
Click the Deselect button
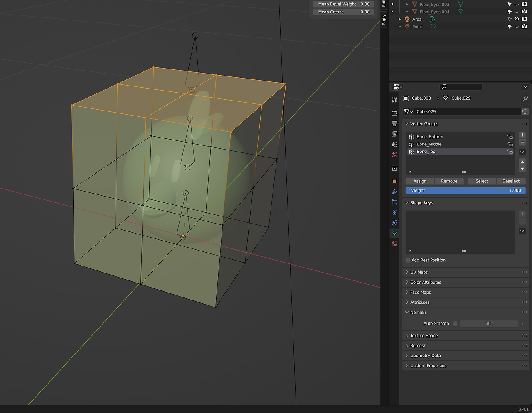tap(511, 181)
